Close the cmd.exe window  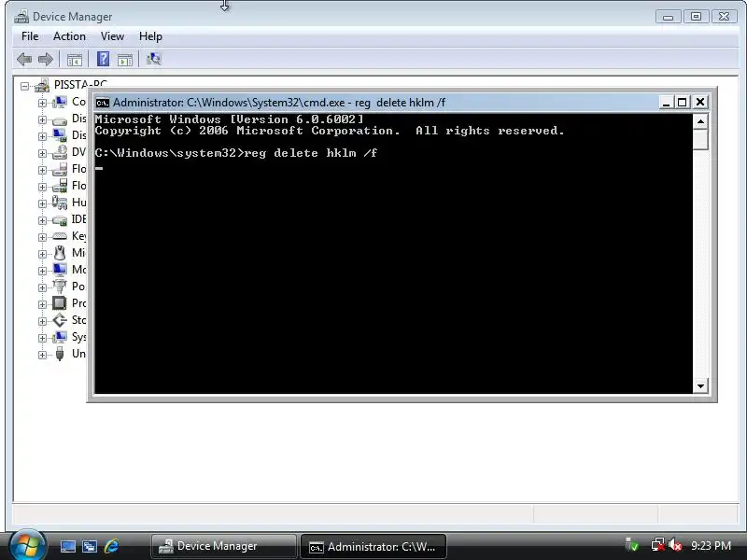pos(699,103)
